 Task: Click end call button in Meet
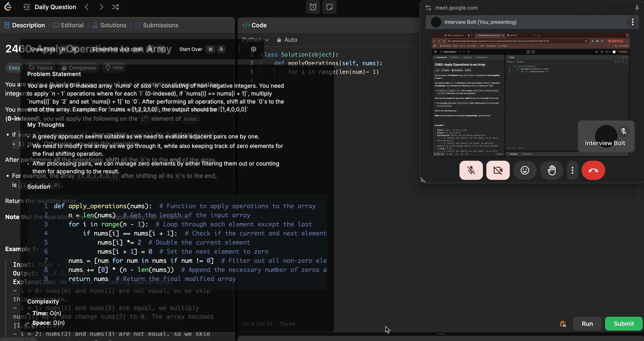(x=593, y=170)
